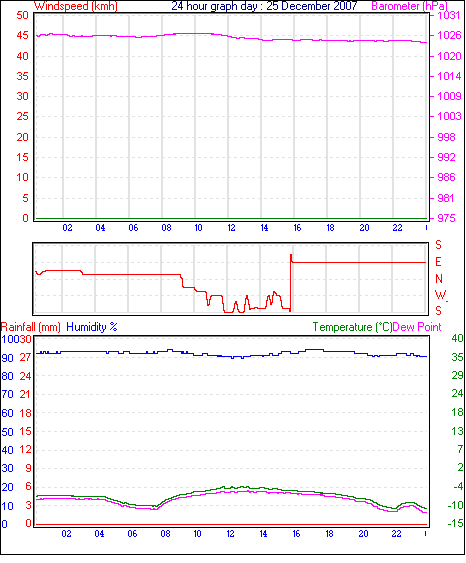
Task: Click the E wind direction label
Action: click(x=438, y=262)
